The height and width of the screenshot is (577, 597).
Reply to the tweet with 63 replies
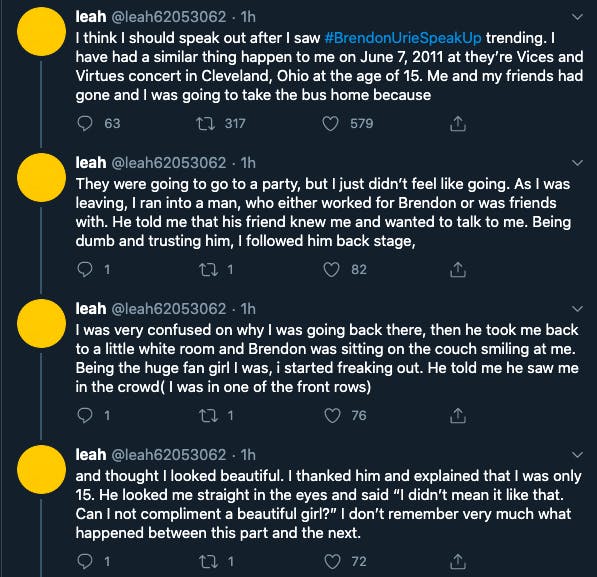(85, 123)
